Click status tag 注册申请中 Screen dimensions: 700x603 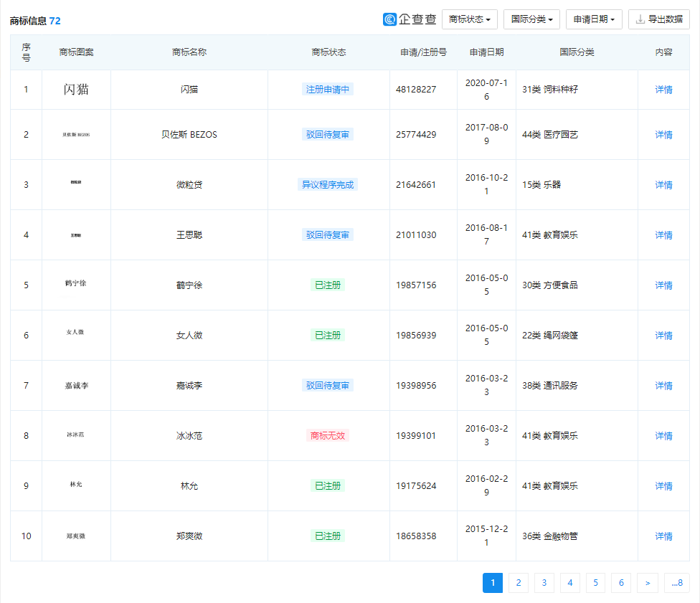(328, 90)
